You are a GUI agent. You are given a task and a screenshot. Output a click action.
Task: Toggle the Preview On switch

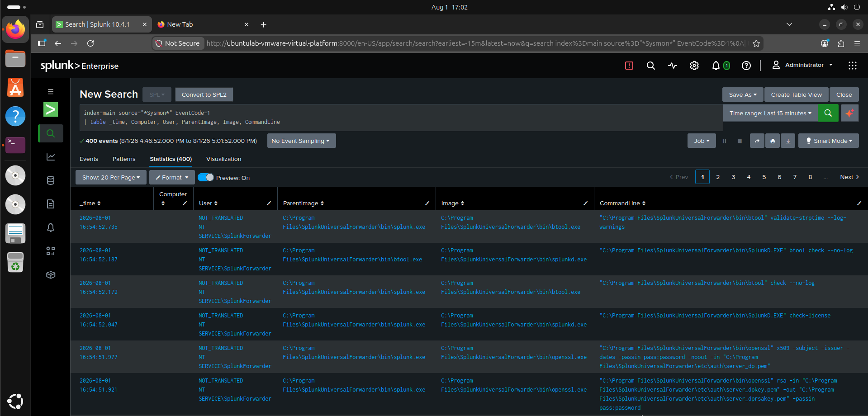(206, 178)
